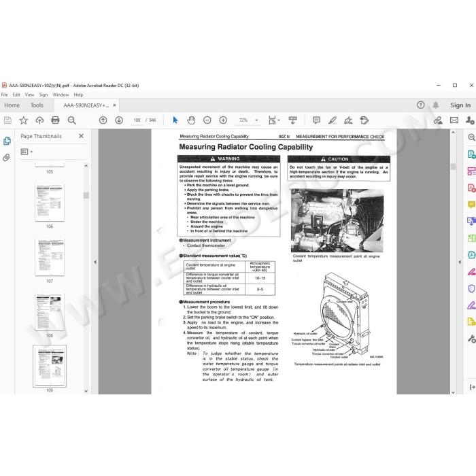Viewport: 476px width, 476px height.
Task: Click document scroll down arrow
Action: tap(454, 392)
